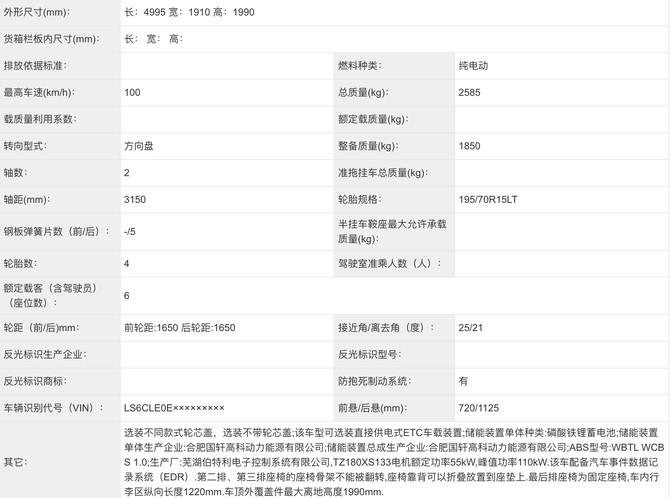Select approach/departure angle value 25/21
This screenshot has height=498, width=672.
coord(470,328)
